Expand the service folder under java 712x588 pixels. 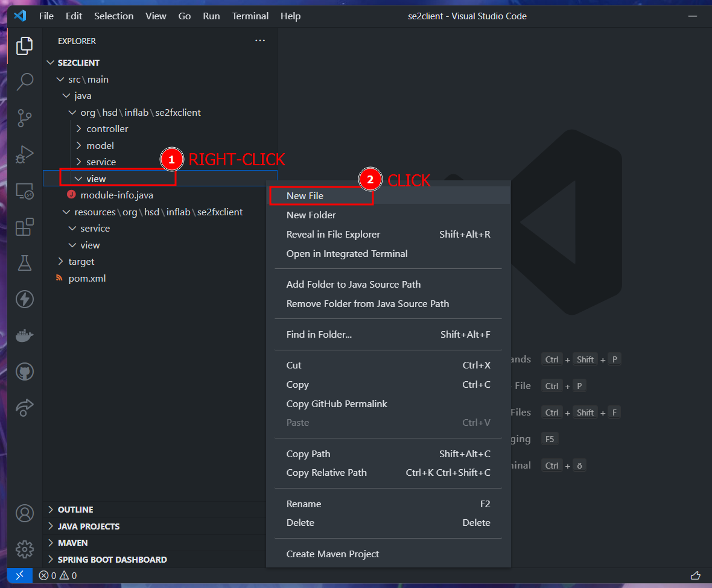click(x=78, y=162)
